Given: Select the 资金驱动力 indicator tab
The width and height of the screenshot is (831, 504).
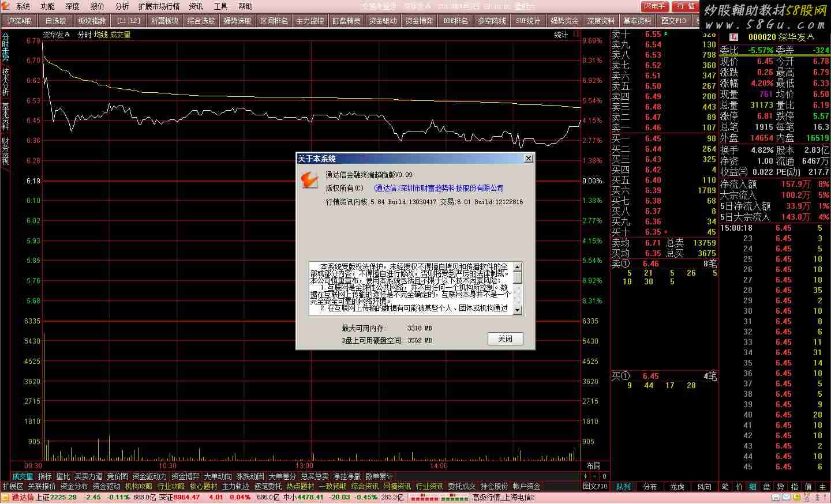Looking at the screenshot, I should (x=149, y=476).
